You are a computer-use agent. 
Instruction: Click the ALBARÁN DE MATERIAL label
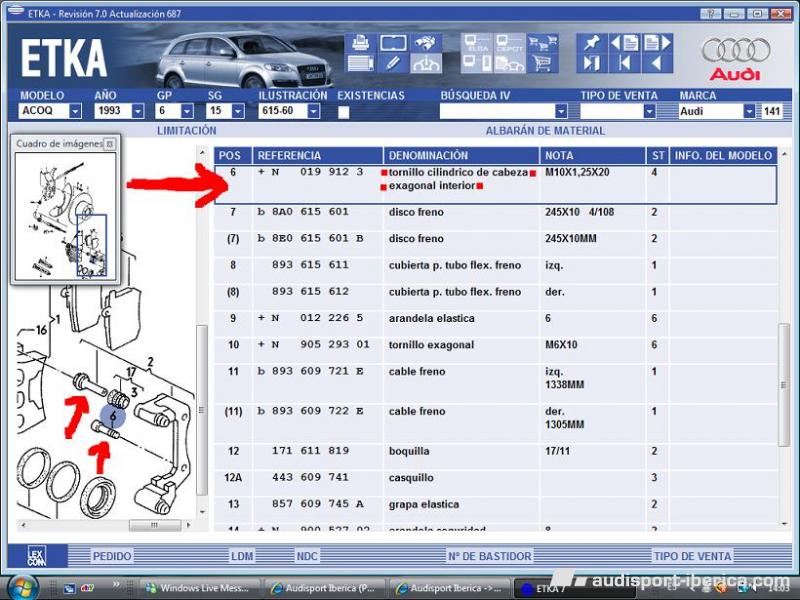545,131
